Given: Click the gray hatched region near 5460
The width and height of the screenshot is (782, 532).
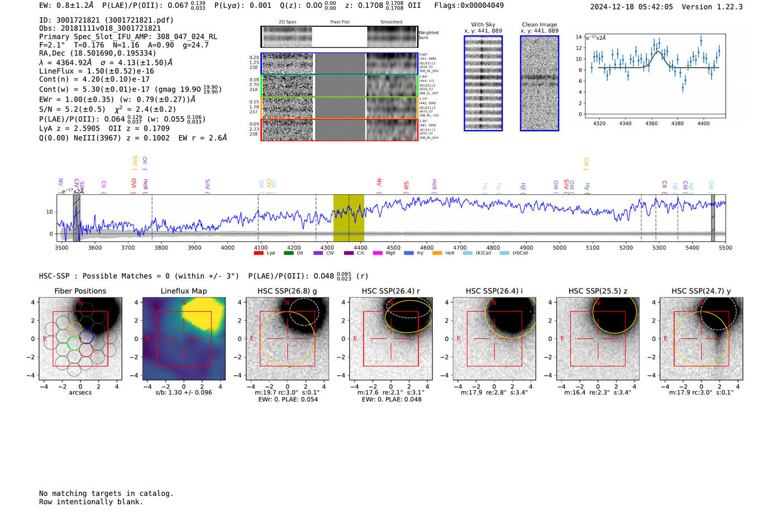Looking at the screenshot, I should point(713,218).
